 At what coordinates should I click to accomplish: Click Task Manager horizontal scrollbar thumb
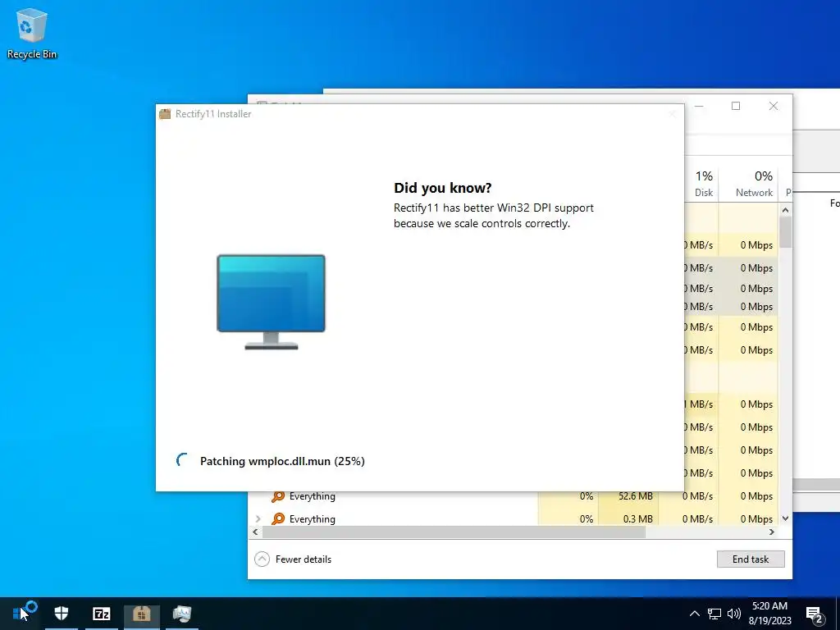(x=454, y=532)
